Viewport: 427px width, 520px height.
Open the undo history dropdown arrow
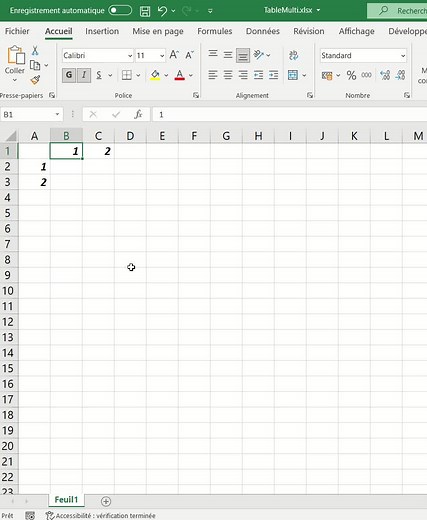[173, 11]
